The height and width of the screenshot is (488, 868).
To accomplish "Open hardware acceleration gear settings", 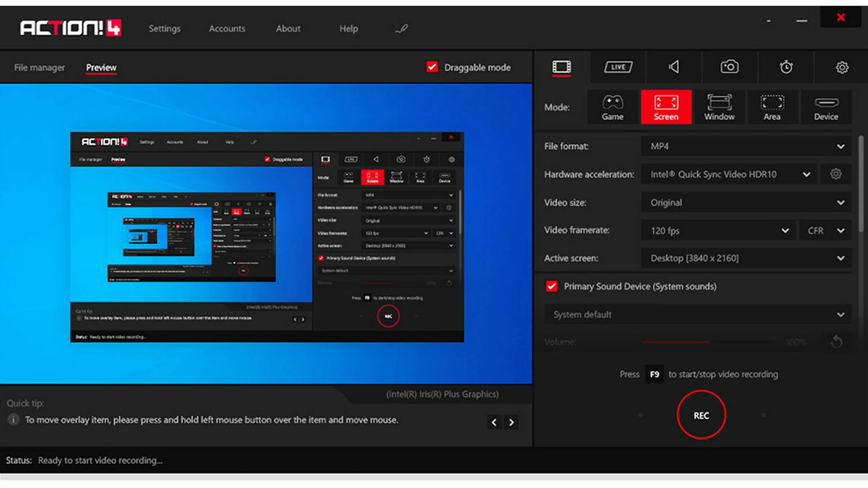I will (x=836, y=174).
